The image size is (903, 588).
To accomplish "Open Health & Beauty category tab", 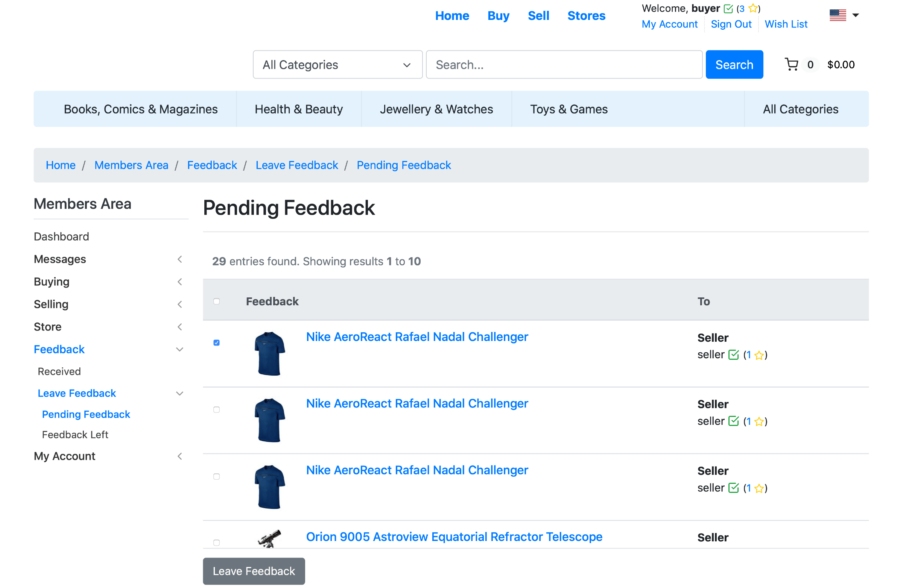I will pos(299,109).
